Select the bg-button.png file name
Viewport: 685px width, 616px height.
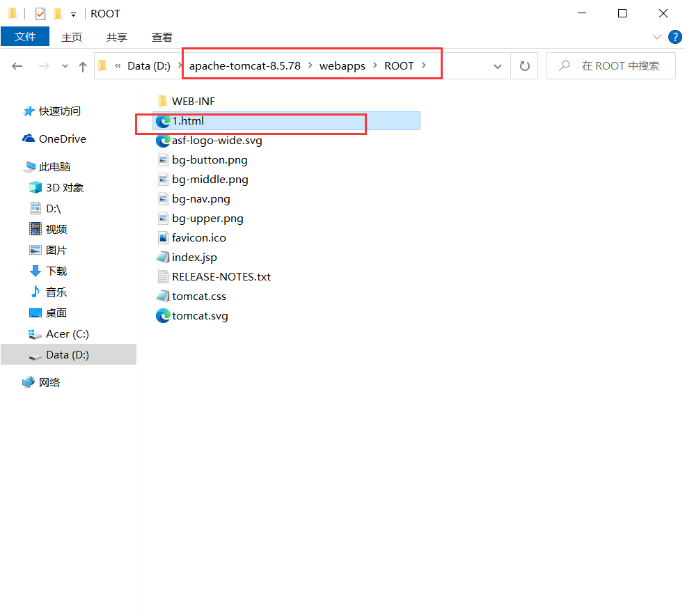(210, 160)
